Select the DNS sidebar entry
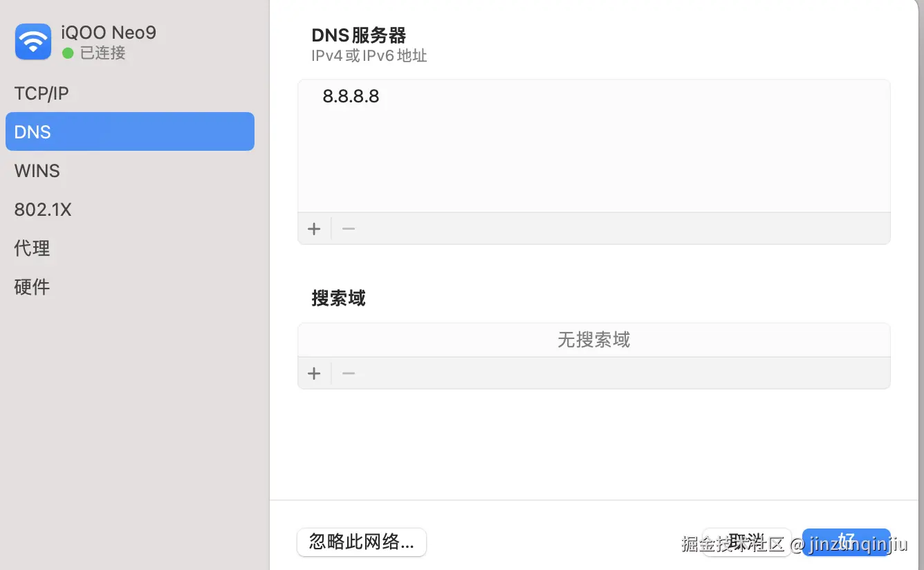 (33, 131)
